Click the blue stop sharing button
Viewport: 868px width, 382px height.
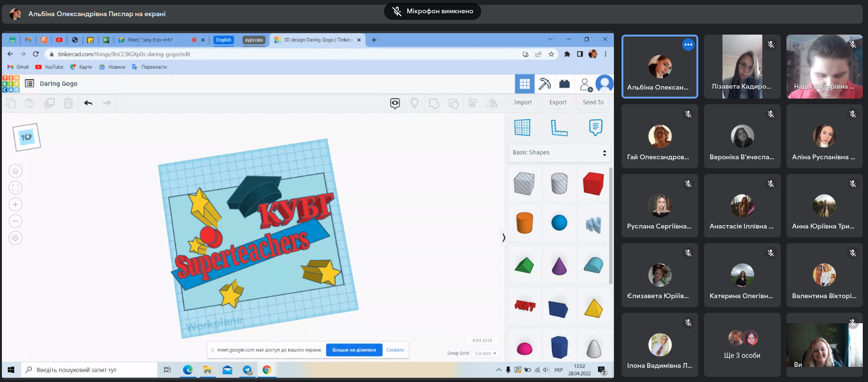pyautogui.click(x=354, y=350)
